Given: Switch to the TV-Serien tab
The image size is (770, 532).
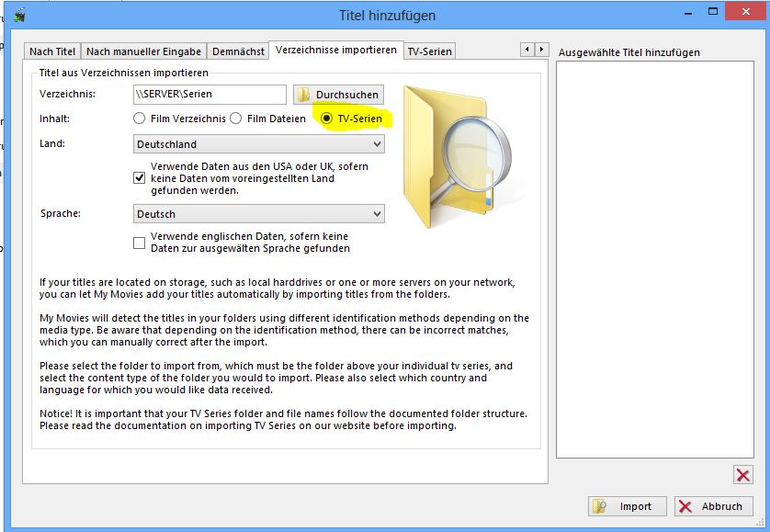Looking at the screenshot, I should tap(429, 51).
